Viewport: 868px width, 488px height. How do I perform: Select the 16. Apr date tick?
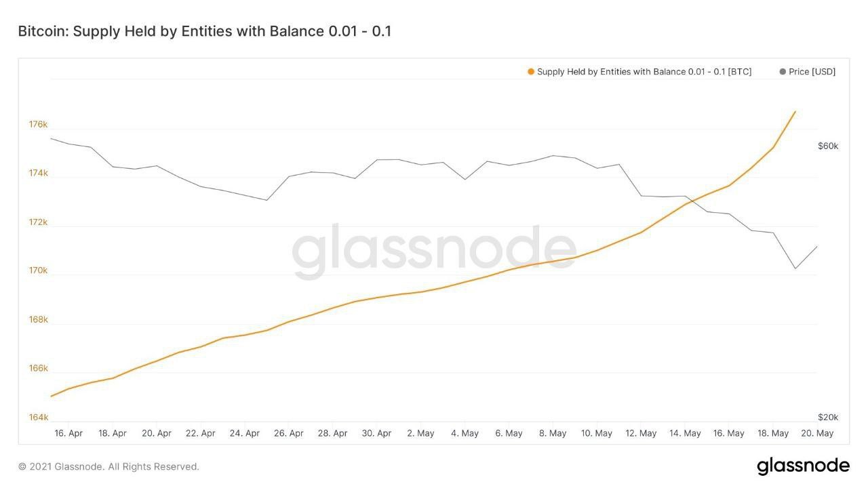[x=68, y=433]
